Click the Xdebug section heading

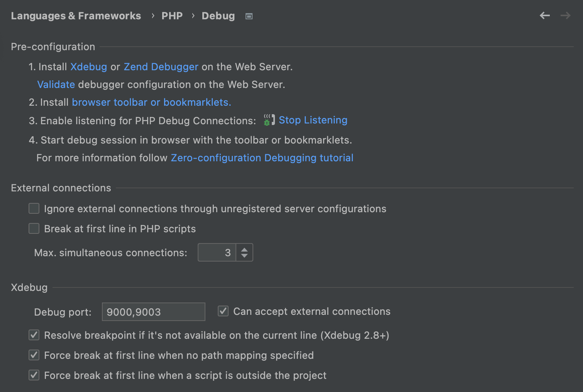coord(29,287)
